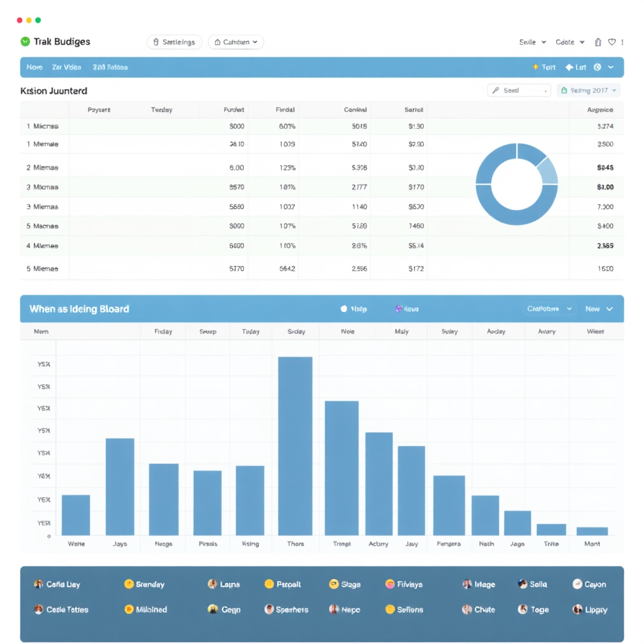
Task: Click the Seed search input field
Action: point(519,91)
